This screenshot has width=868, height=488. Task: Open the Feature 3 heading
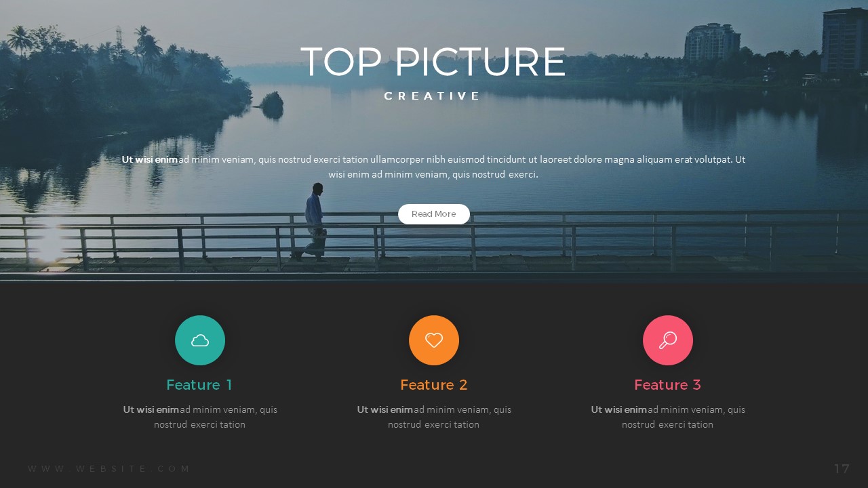pyautogui.click(x=668, y=385)
